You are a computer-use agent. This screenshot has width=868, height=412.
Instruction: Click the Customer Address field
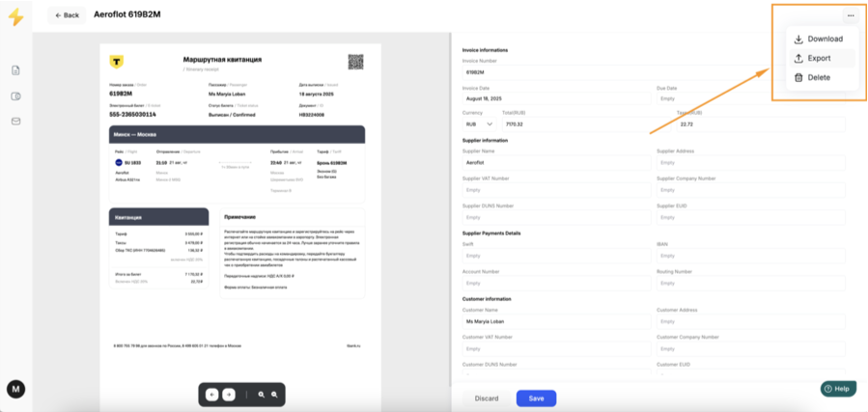pos(750,321)
